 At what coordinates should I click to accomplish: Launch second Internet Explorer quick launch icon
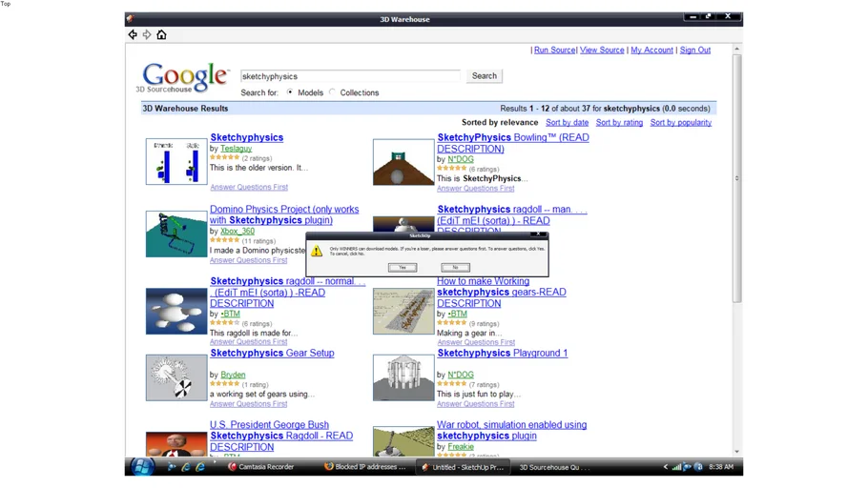click(200, 467)
